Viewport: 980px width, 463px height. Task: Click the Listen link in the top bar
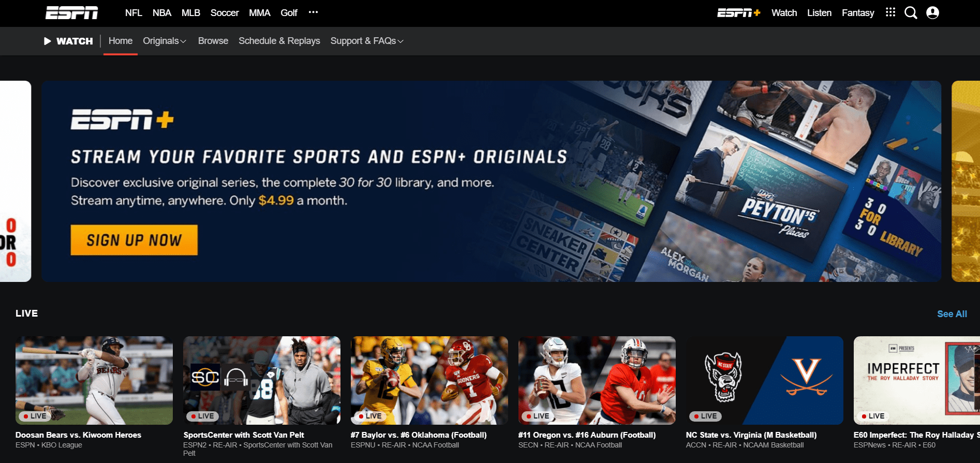819,13
